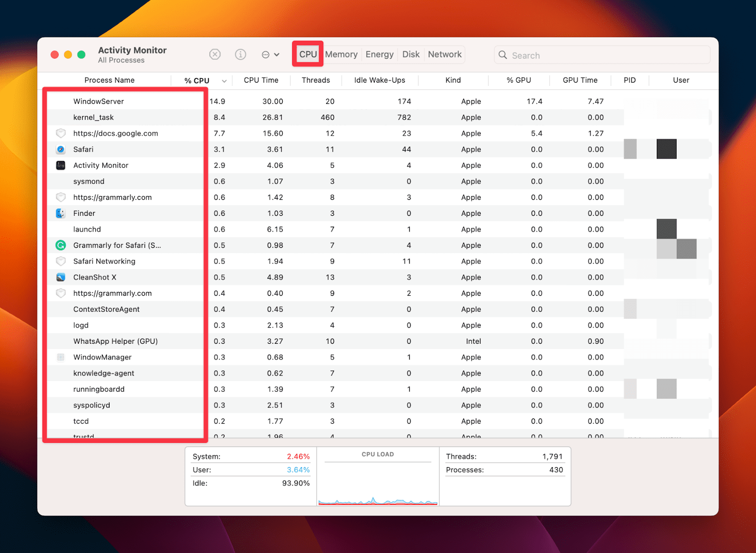Select the Grammarly for Safari extension icon
This screenshot has width=756, height=553.
60,245
